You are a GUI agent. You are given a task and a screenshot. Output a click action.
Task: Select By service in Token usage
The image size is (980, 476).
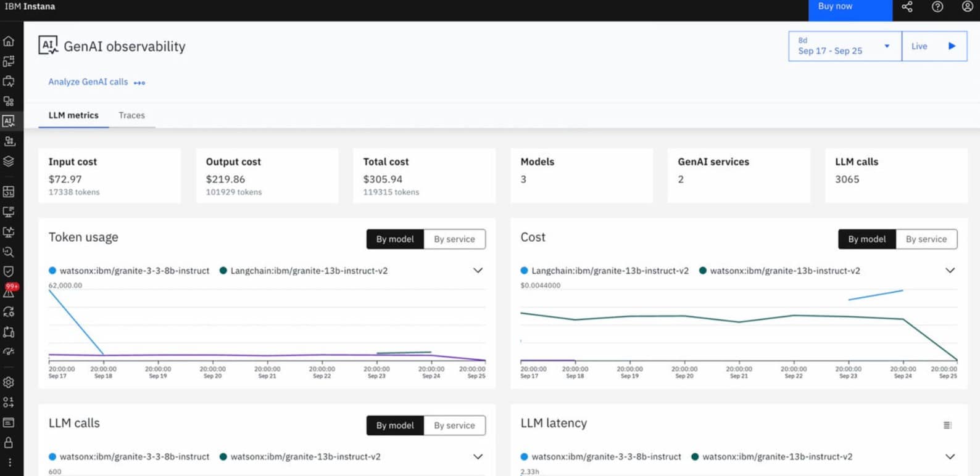pyautogui.click(x=454, y=239)
